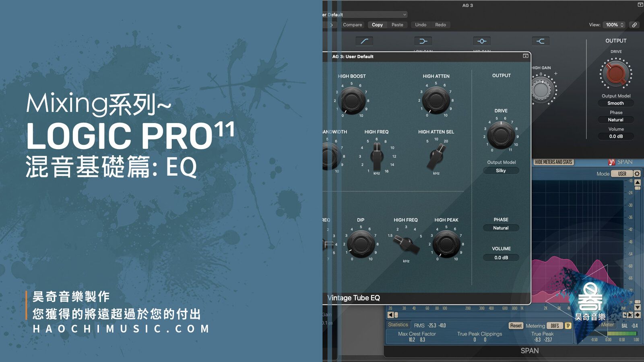644x362 pixels.
Task: Click the red Drive knob in rear window
Action: 616,73
